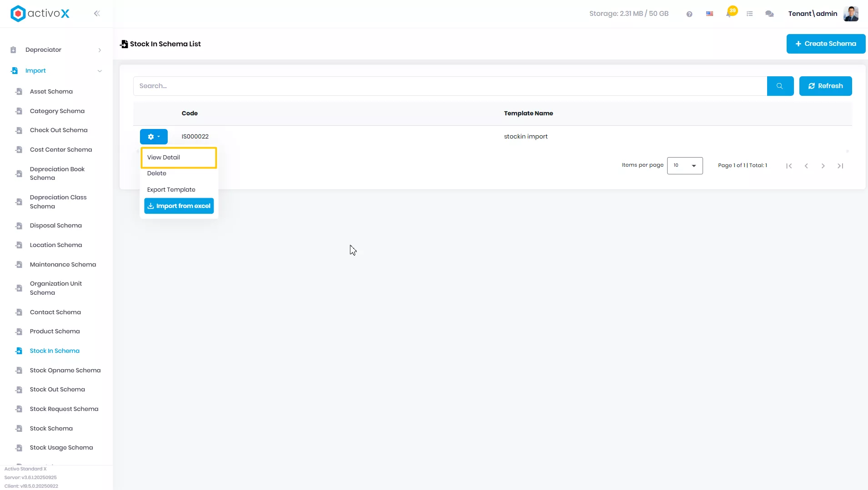Viewport: 868px width, 490px height.
Task: Click the Location Schema icon
Action: click(x=19, y=245)
